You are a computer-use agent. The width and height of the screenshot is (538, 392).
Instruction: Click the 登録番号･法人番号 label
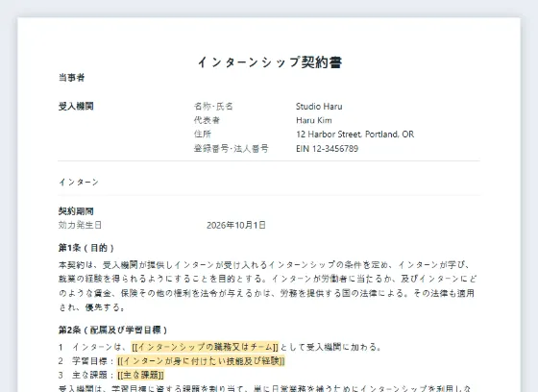232,149
